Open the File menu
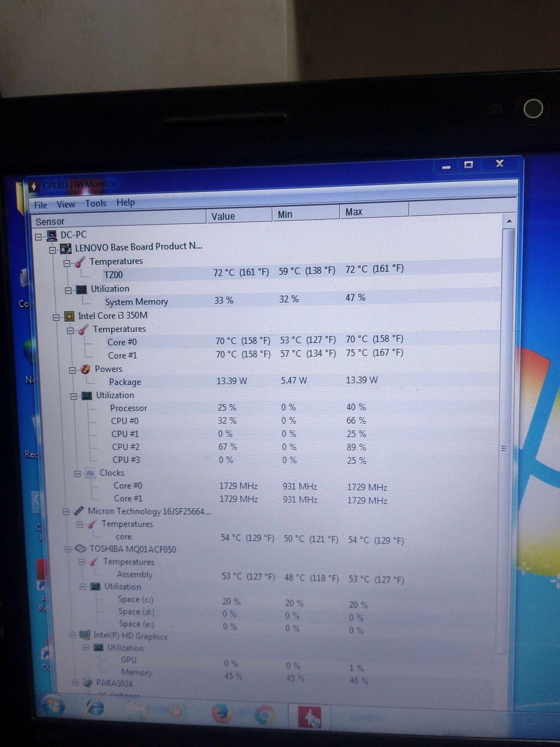This screenshot has height=747, width=560. (40, 205)
